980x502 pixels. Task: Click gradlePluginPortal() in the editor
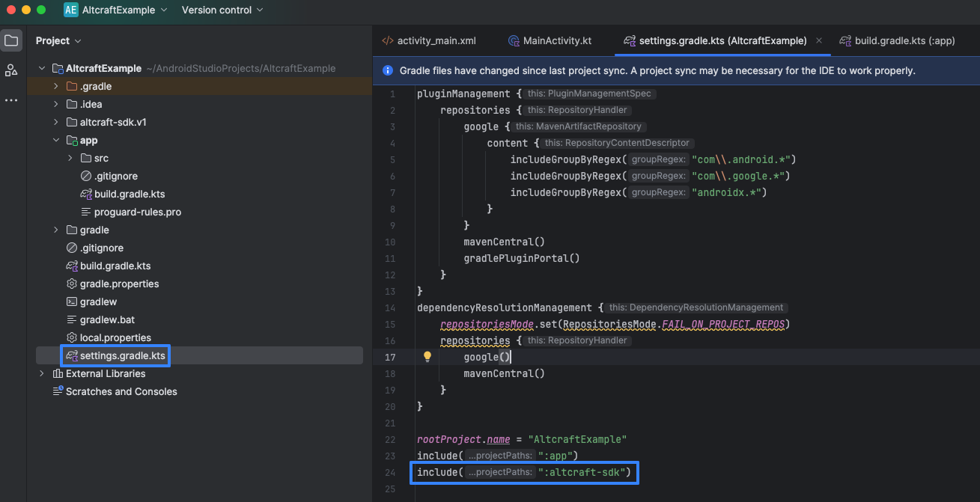[522, 258]
